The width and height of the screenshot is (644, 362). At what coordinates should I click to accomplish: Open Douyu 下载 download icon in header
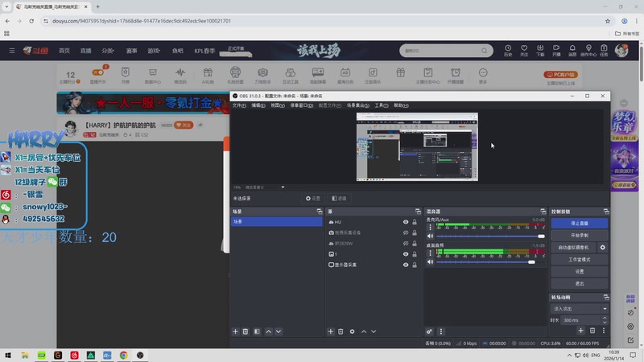540,51
